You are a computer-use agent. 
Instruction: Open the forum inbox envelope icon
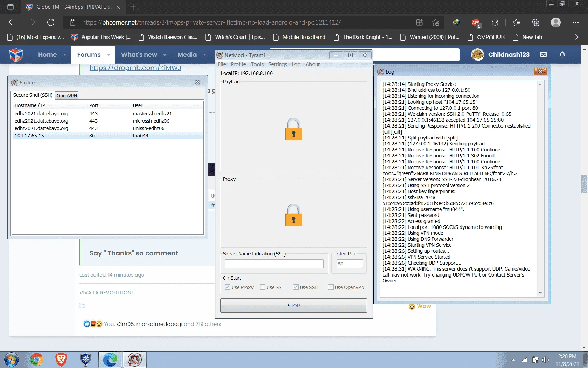coord(544,55)
